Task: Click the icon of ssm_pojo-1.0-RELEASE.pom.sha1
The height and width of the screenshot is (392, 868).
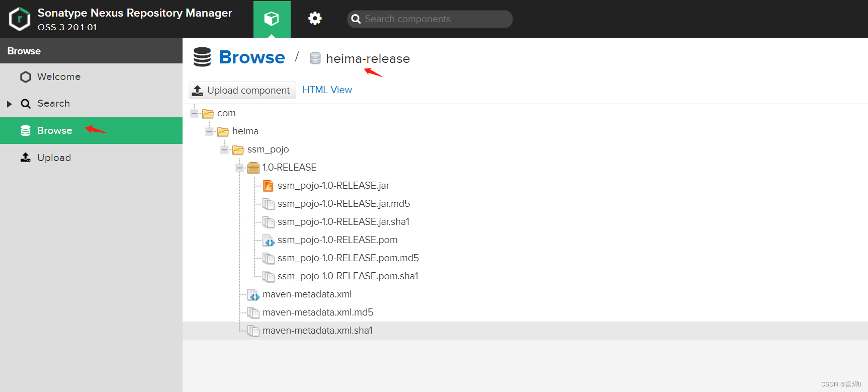Action: click(x=269, y=277)
